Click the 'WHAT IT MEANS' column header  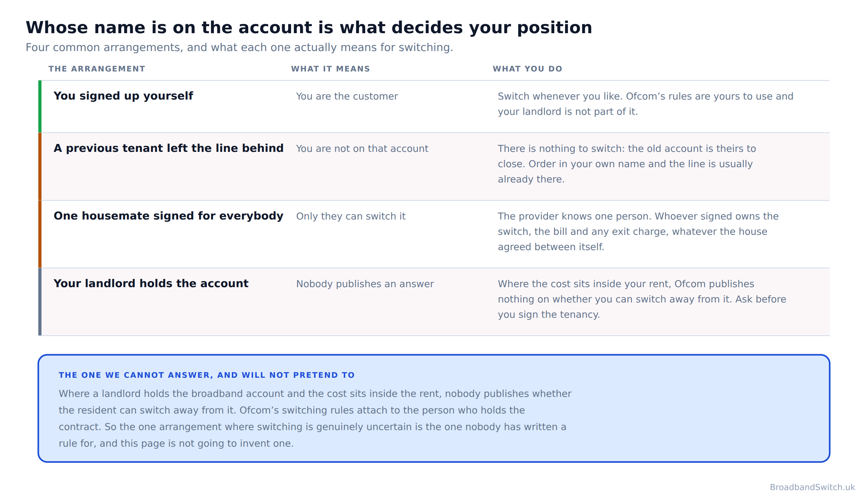click(330, 69)
